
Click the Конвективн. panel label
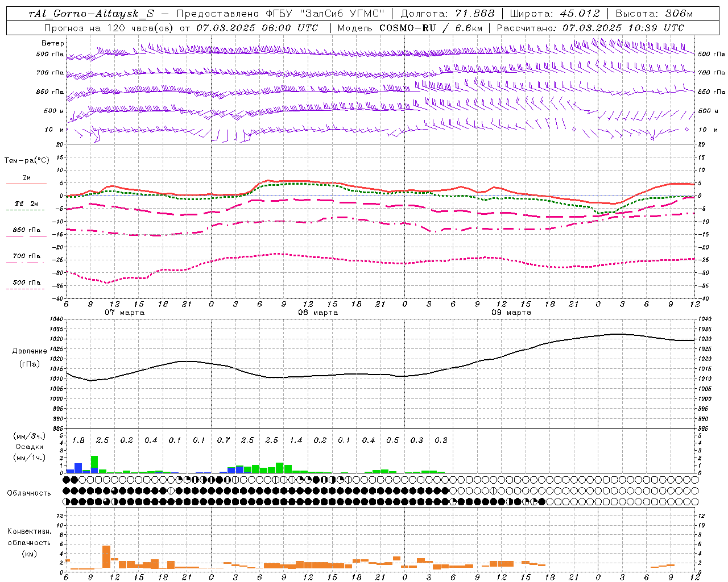point(29,531)
